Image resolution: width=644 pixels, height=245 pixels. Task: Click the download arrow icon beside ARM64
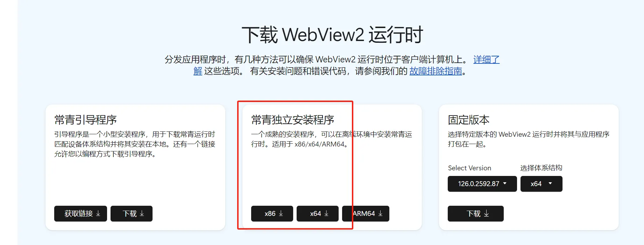(x=381, y=213)
